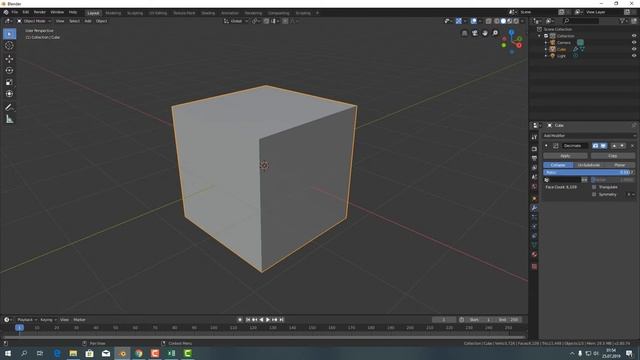640x360 pixels.
Task: Open File Explorer from the taskbar
Action: pos(73,353)
